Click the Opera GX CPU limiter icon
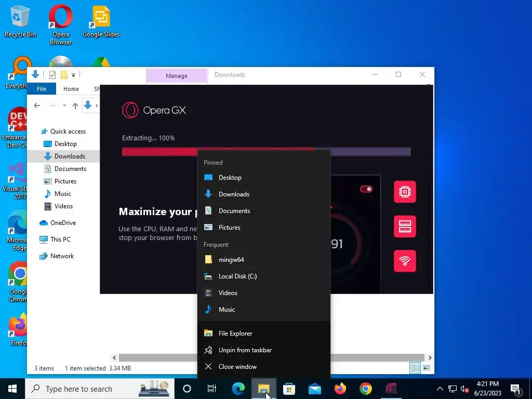This screenshot has width=532, height=399. pos(405,192)
